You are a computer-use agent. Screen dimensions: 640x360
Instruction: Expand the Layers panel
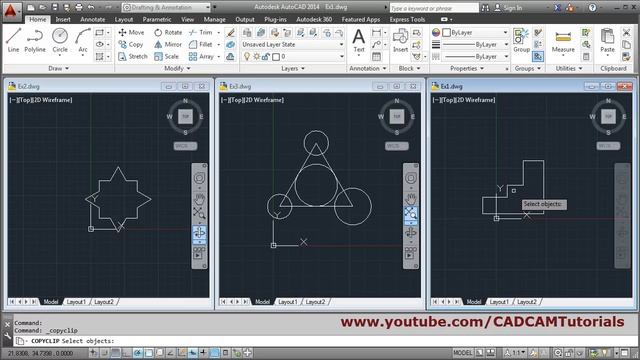tap(293, 69)
